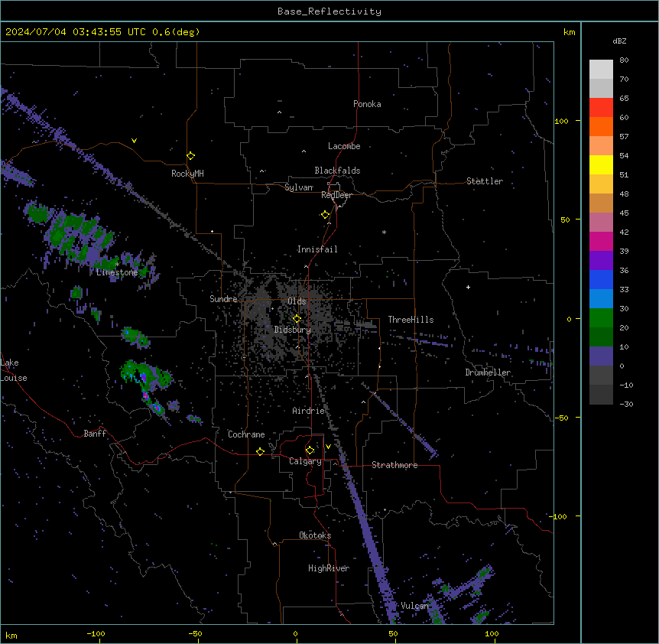Click the -50 tick label on the right axis

pos(561,418)
